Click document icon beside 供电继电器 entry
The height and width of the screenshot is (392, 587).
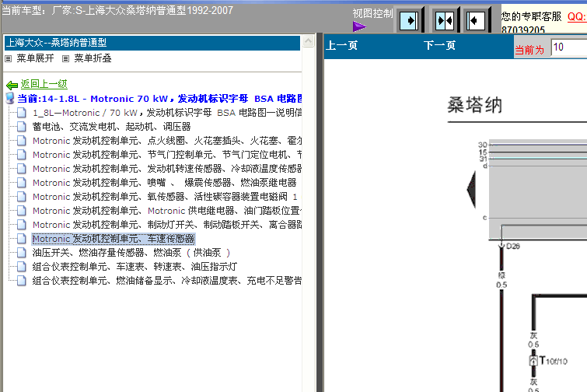(x=22, y=211)
